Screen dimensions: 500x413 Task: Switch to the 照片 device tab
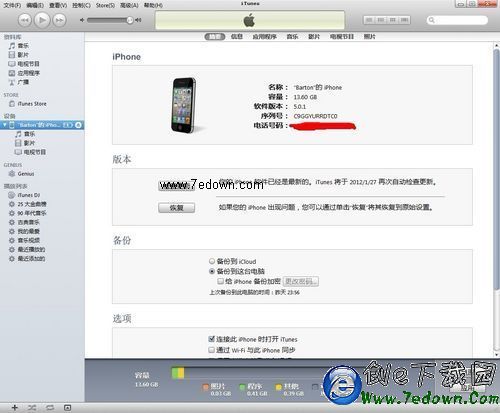tap(369, 37)
